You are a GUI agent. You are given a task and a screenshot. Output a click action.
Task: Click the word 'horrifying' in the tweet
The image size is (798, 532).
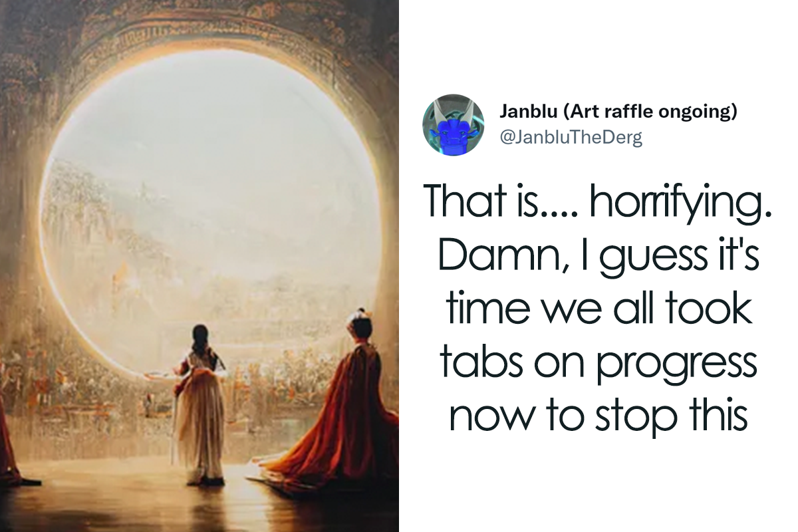[681, 200]
